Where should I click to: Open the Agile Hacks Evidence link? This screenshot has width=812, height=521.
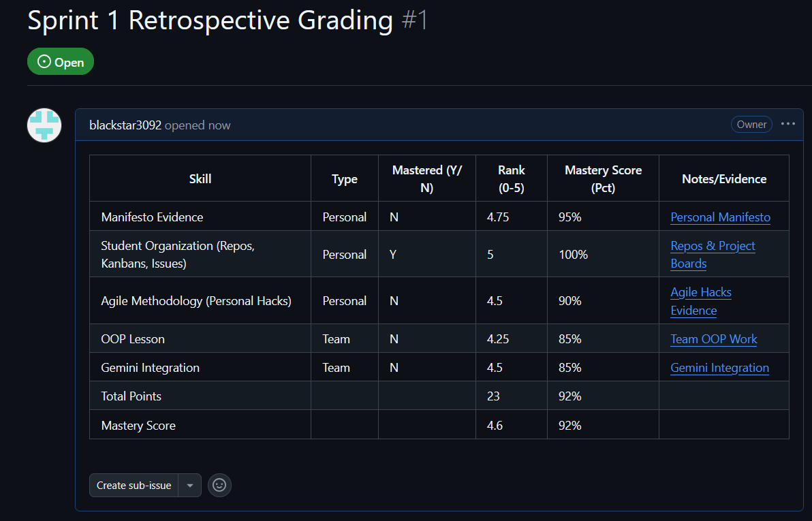click(x=700, y=301)
